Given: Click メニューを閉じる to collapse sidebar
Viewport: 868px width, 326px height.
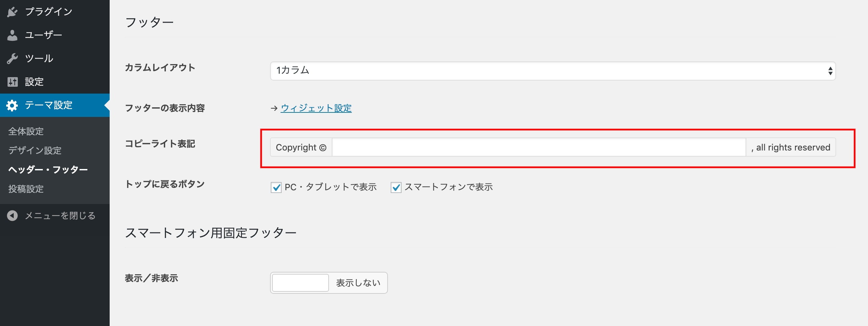Looking at the screenshot, I should 60,216.
